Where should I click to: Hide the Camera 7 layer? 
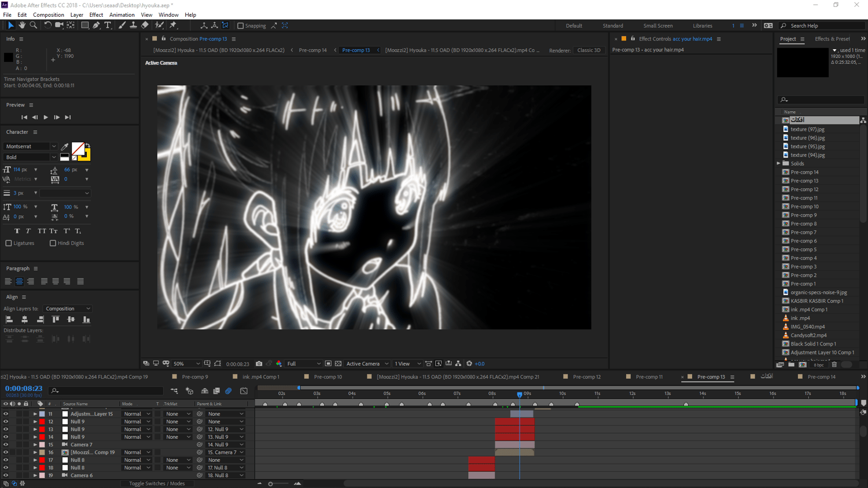point(6,445)
